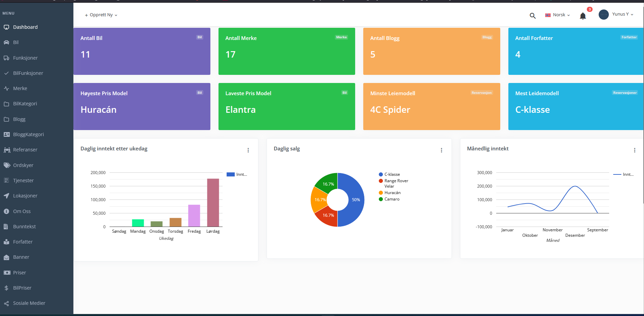Open the notifications bell
644x316 pixels.
pyautogui.click(x=582, y=16)
